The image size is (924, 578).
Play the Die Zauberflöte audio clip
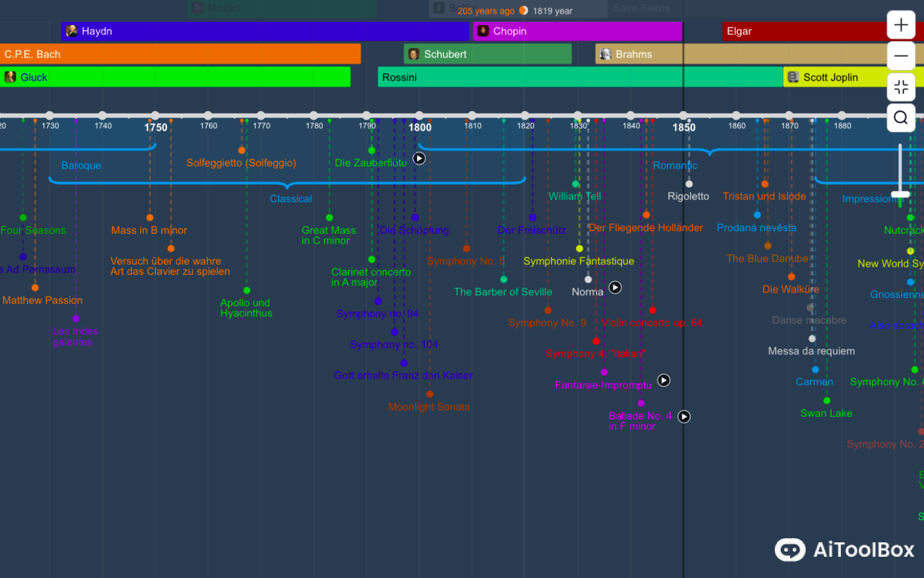[418, 159]
